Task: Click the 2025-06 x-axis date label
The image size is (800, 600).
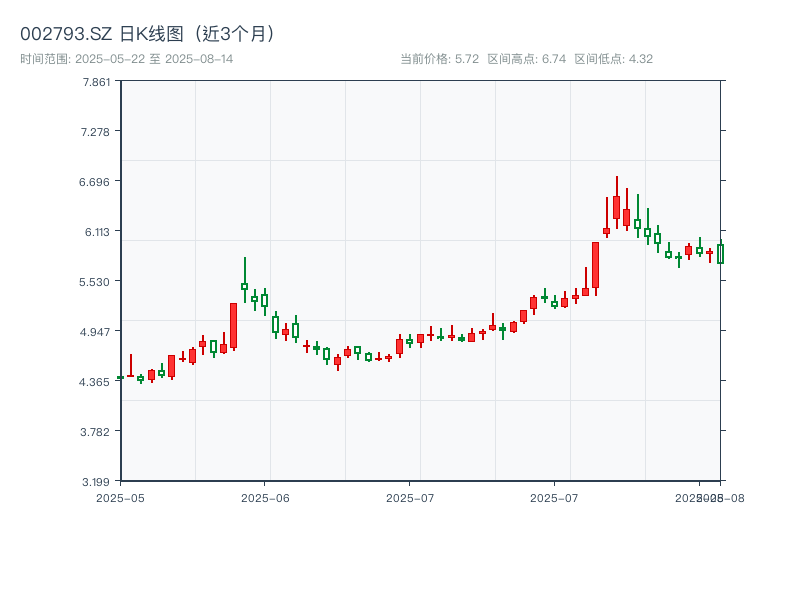Action: click(265, 497)
